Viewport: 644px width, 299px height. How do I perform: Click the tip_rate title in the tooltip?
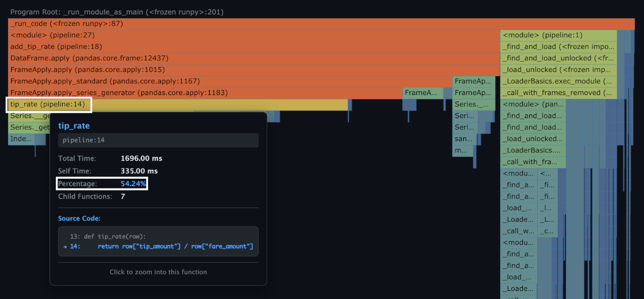74,126
